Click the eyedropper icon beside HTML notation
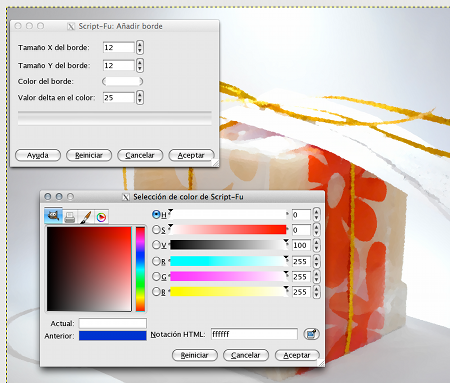The image size is (450, 383). (x=311, y=334)
